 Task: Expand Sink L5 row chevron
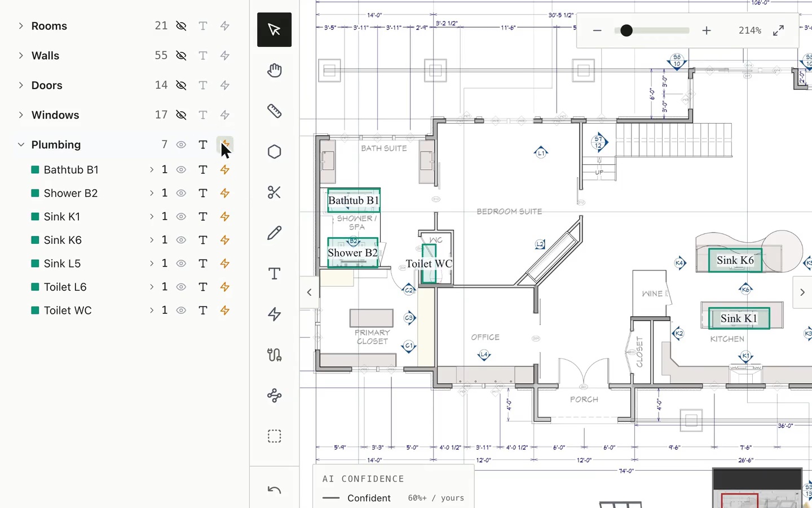[151, 264]
